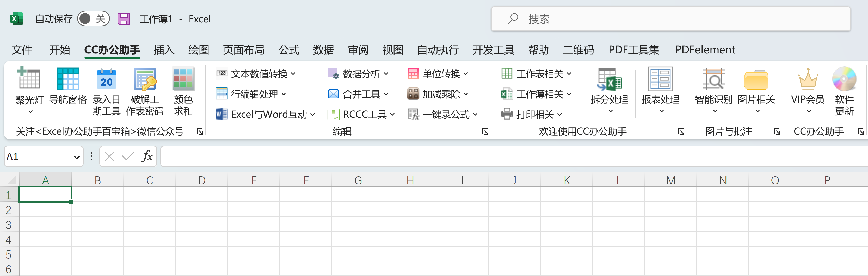This screenshot has height=276, width=868.
Task: Open the Name Box dropdown arrow
Action: (77, 157)
